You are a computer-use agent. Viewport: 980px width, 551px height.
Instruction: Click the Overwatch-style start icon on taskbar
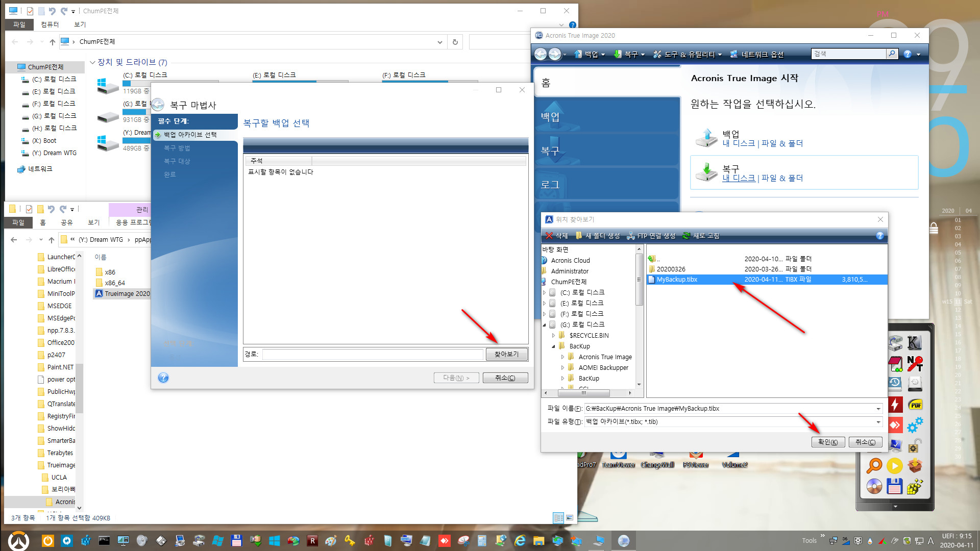point(18,541)
